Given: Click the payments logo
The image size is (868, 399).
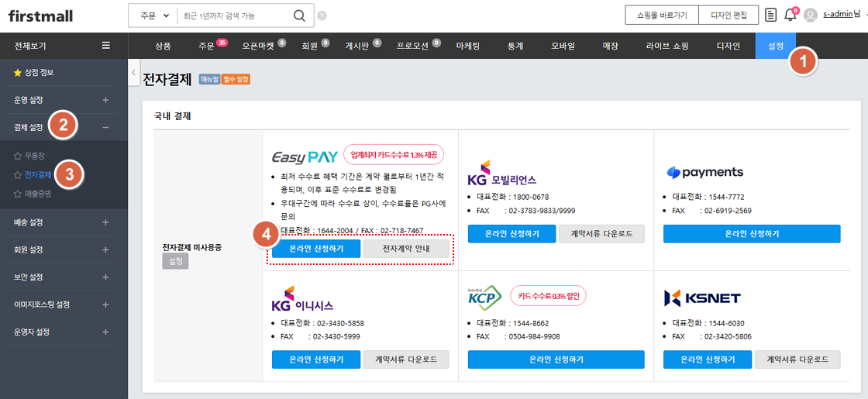Looking at the screenshot, I should tap(704, 172).
